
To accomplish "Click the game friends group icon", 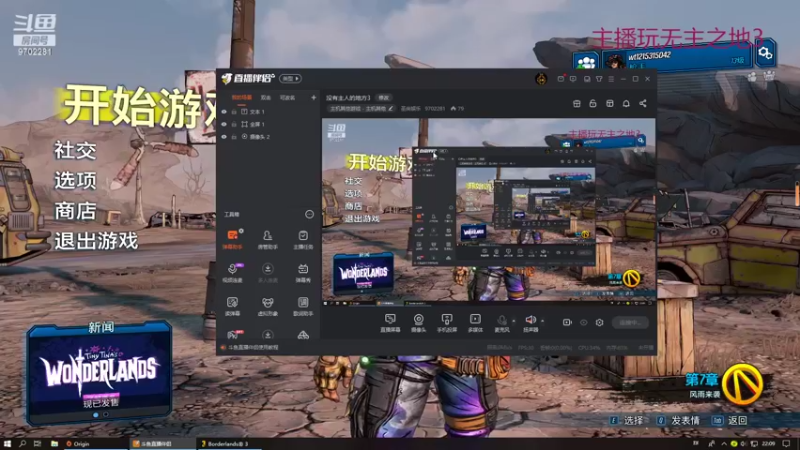I will click(586, 62).
